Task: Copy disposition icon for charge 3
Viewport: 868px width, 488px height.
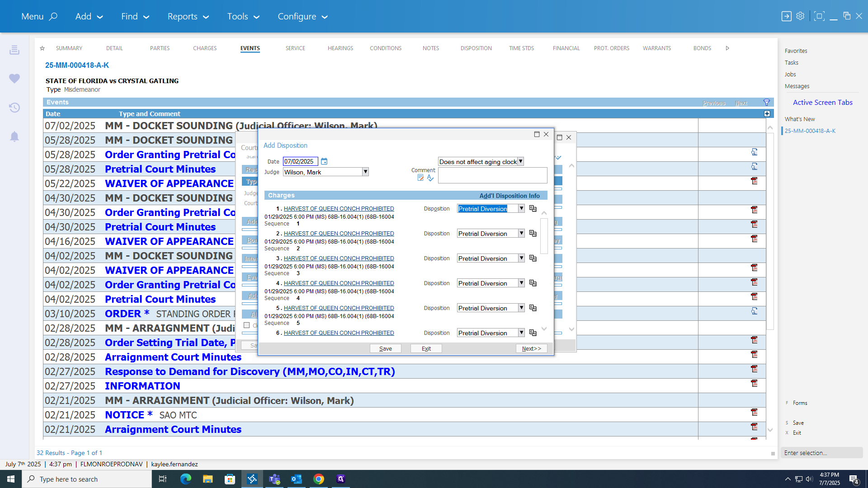Action: click(x=533, y=258)
